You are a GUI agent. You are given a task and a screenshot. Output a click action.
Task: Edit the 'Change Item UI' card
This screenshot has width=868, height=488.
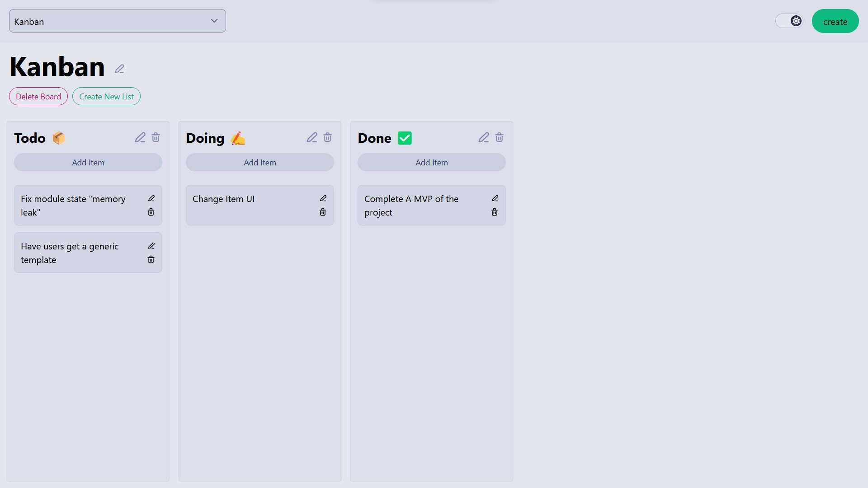(323, 198)
